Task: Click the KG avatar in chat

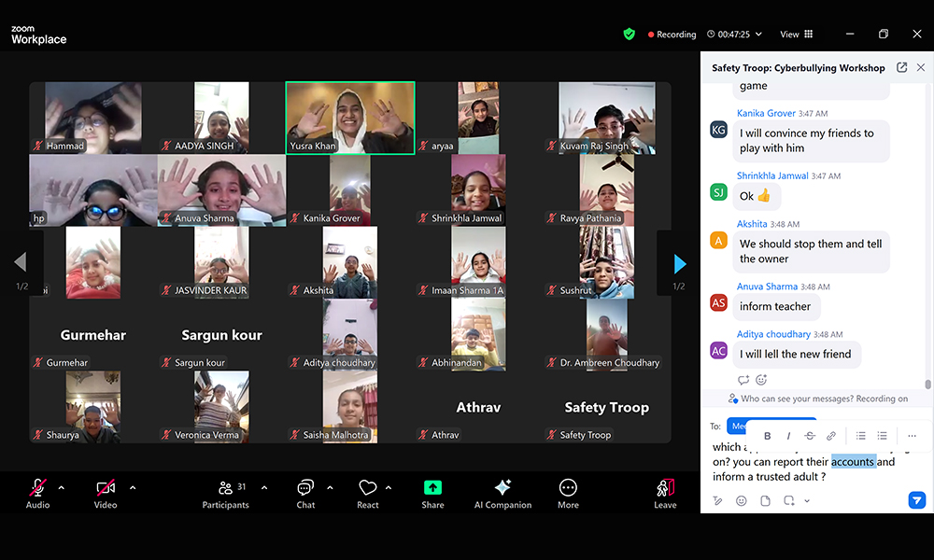Action: tap(719, 130)
